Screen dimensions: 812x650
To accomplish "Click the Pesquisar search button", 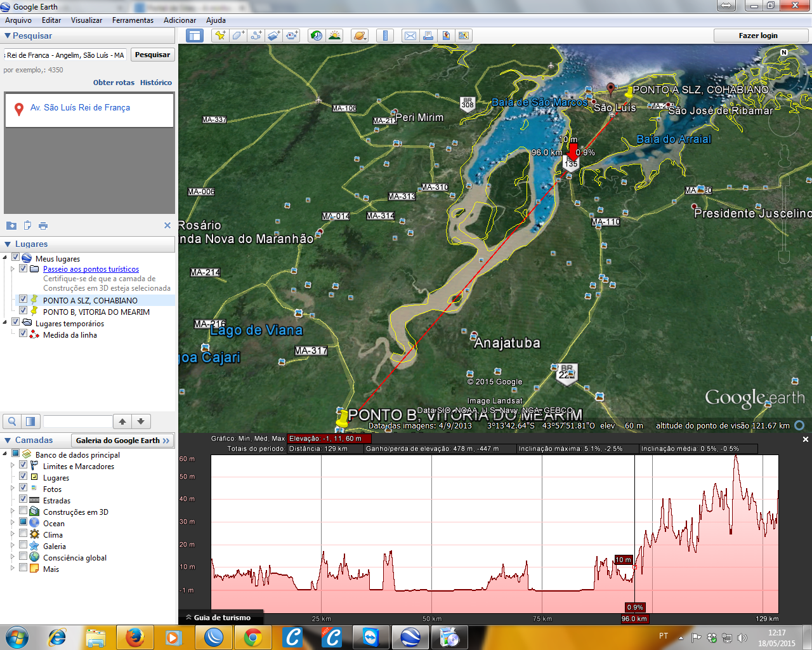I will (x=152, y=55).
